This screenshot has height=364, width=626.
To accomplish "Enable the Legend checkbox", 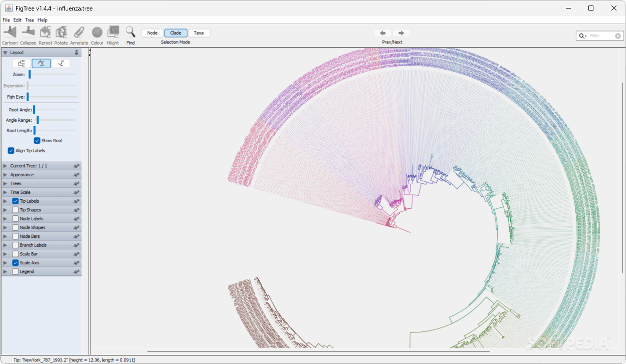I will 16,271.
